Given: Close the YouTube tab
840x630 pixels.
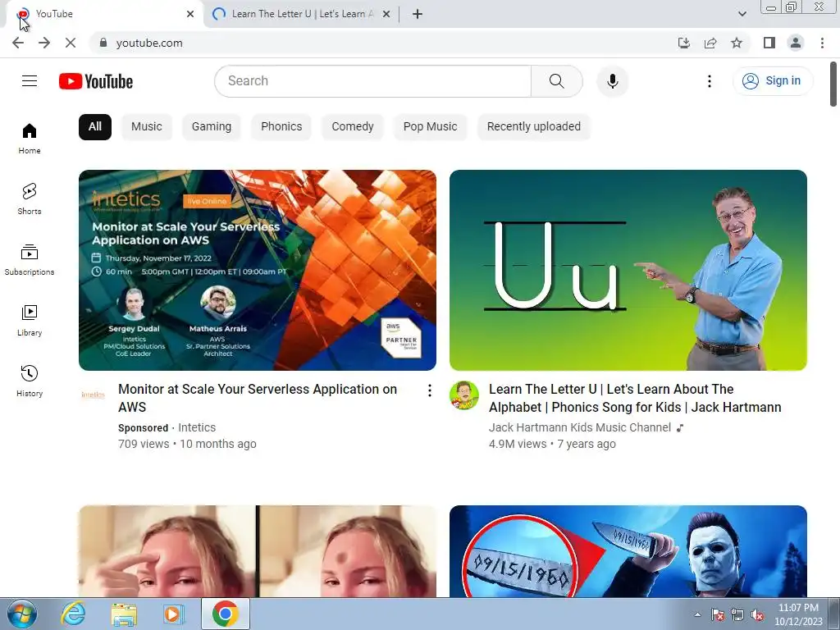Looking at the screenshot, I should coord(190,14).
